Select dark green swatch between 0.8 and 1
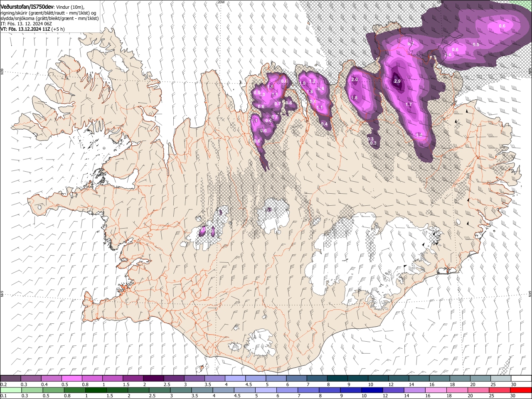 (x=74, y=390)
